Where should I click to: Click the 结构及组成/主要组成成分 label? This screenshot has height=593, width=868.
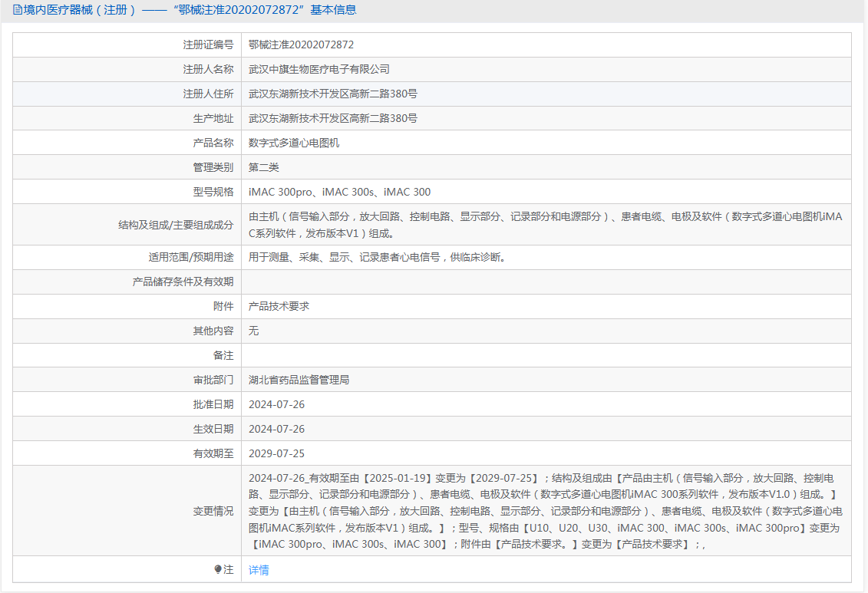pos(176,225)
